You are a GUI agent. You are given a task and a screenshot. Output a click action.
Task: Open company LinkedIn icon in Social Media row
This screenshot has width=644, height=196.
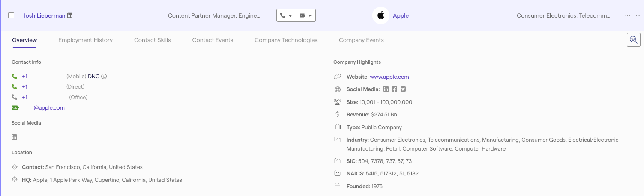pos(386,89)
